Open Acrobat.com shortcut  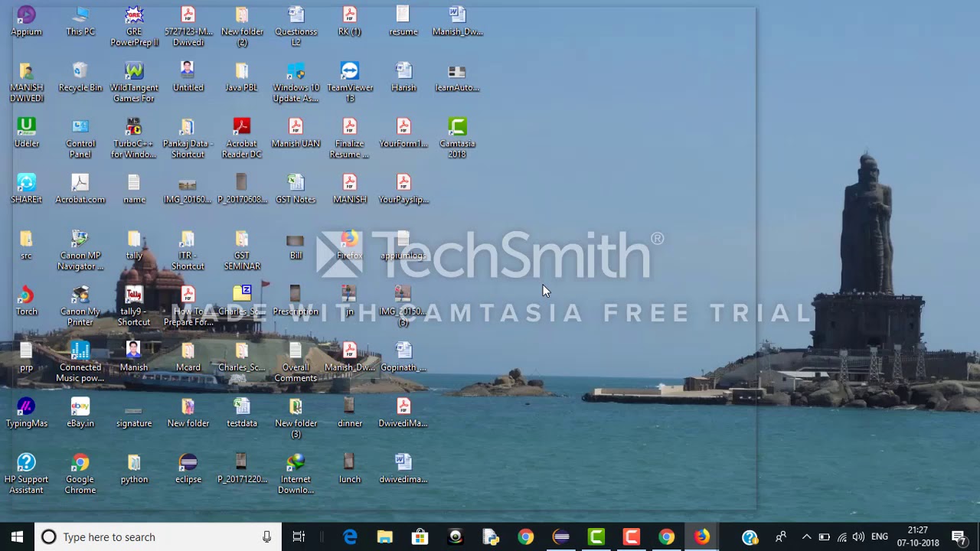tap(80, 189)
